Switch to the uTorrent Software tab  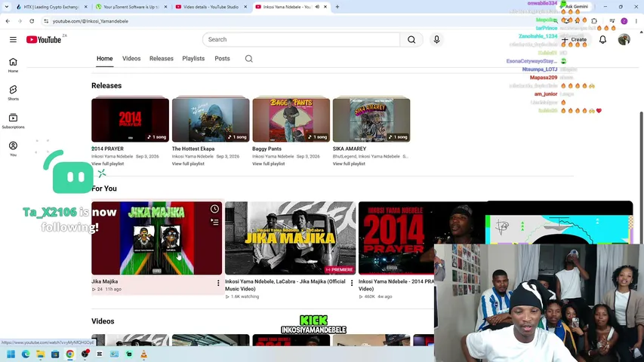pos(131,7)
